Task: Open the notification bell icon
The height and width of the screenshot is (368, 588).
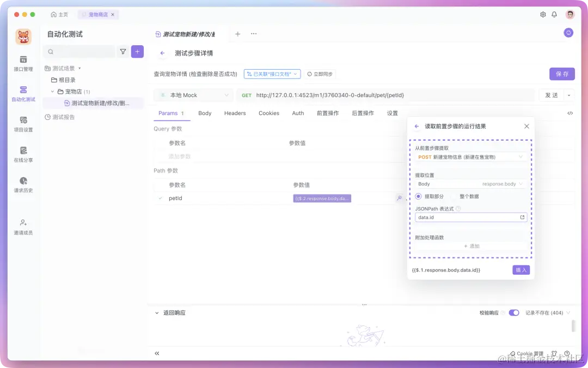Action: tap(554, 15)
